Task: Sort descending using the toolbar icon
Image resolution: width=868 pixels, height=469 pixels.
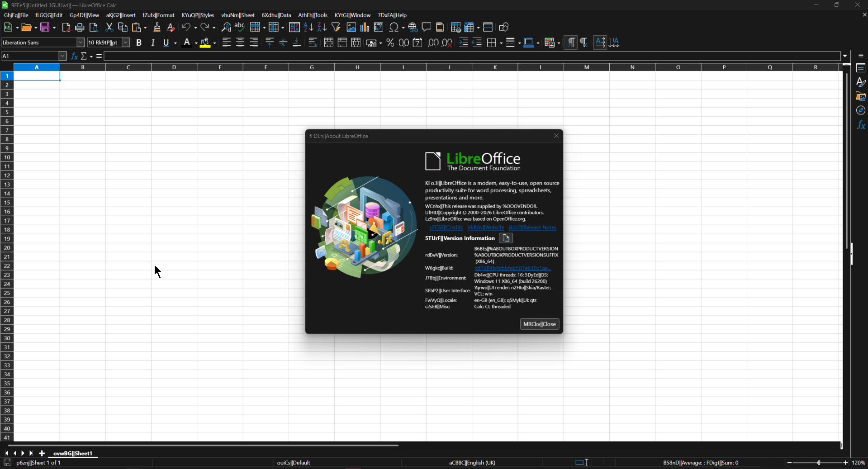Action: click(322, 28)
